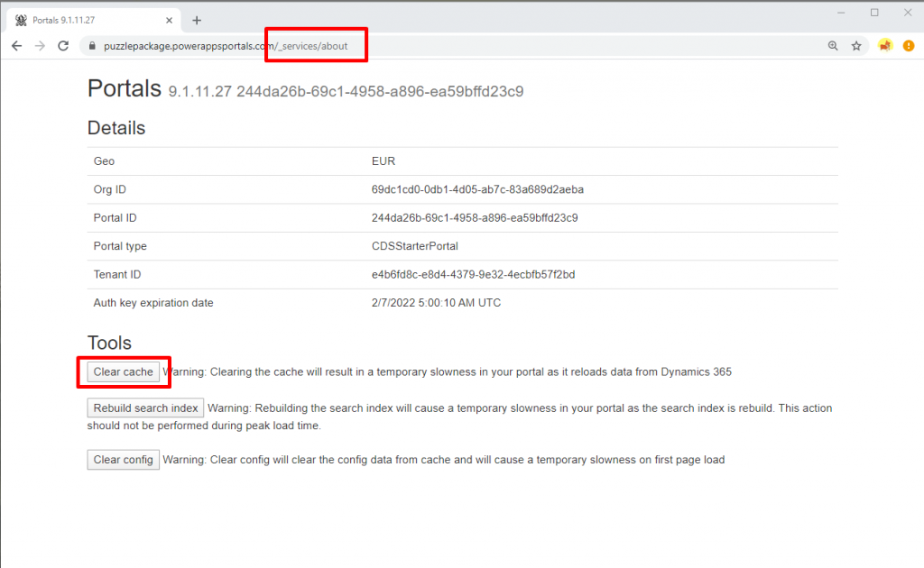Click the Clear config button
Viewport: 924px width, 568px height.
[x=123, y=460]
